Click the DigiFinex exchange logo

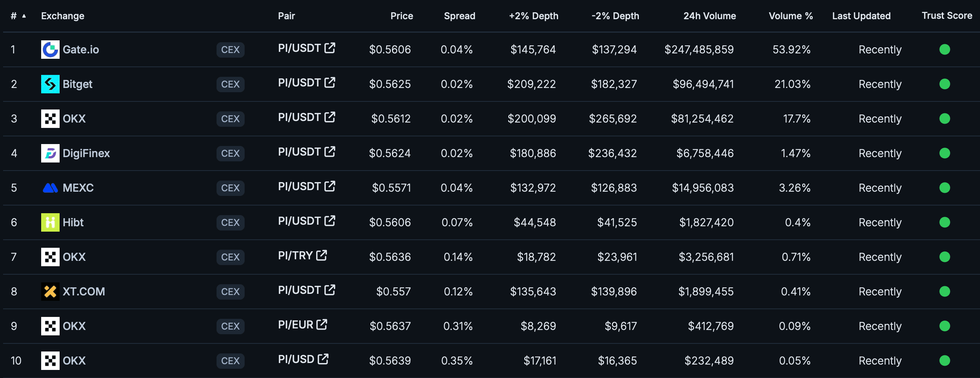pyautogui.click(x=50, y=153)
